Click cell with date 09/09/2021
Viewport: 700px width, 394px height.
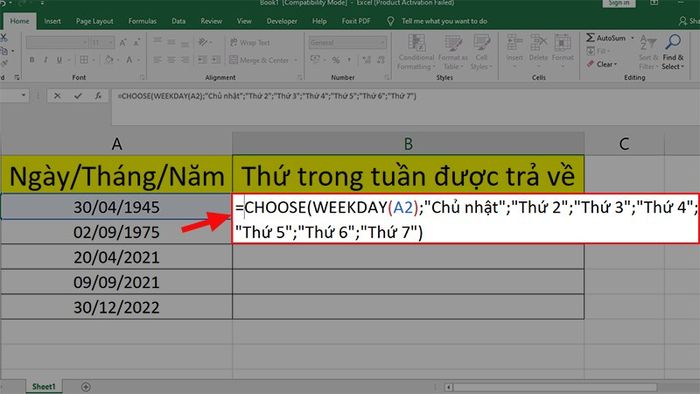click(117, 282)
